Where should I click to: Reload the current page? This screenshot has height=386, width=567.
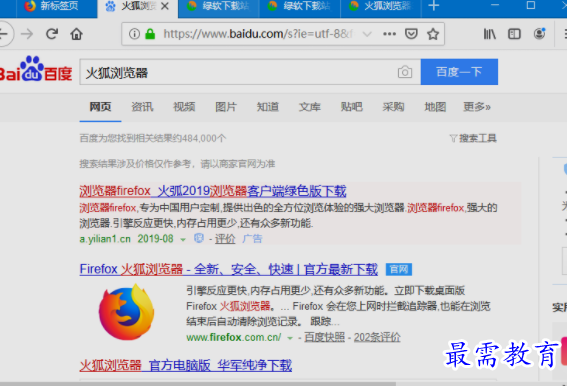[52, 34]
